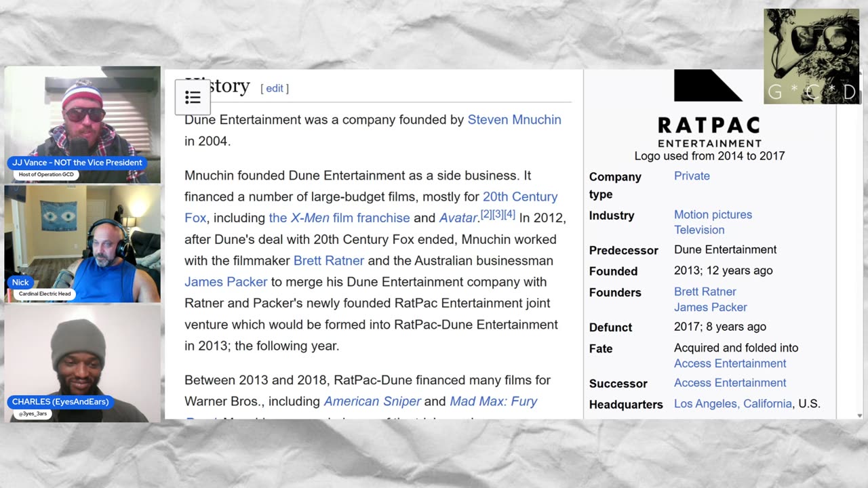Click citation reference [2]
Image resolution: width=868 pixels, height=488 pixels.
coord(486,215)
